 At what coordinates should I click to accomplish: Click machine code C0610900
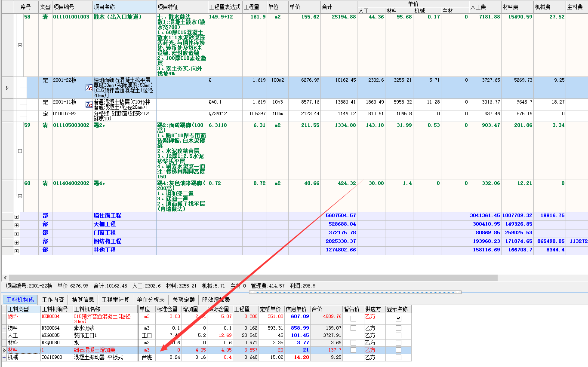(52, 357)
